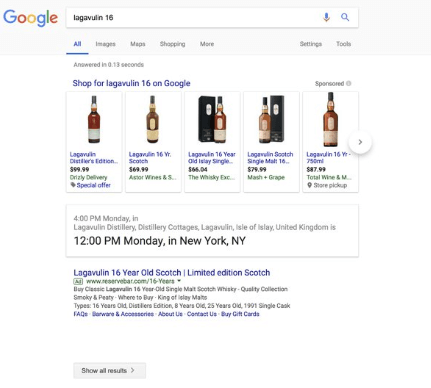Click the $66.04 price
431x388 pixels.
(198, 169)
